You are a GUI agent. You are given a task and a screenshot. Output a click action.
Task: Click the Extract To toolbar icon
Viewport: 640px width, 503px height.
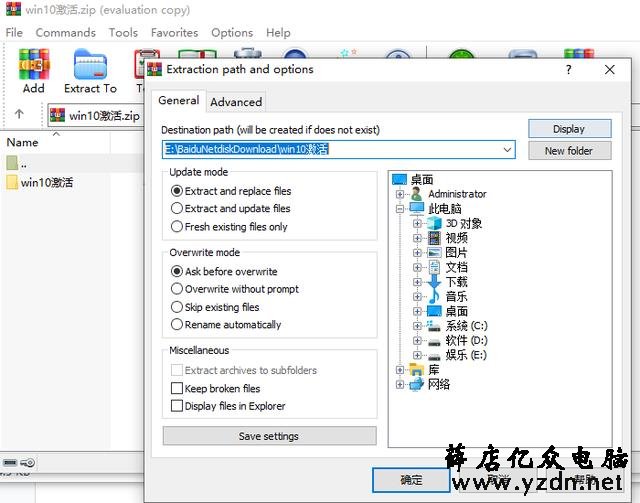90,64
